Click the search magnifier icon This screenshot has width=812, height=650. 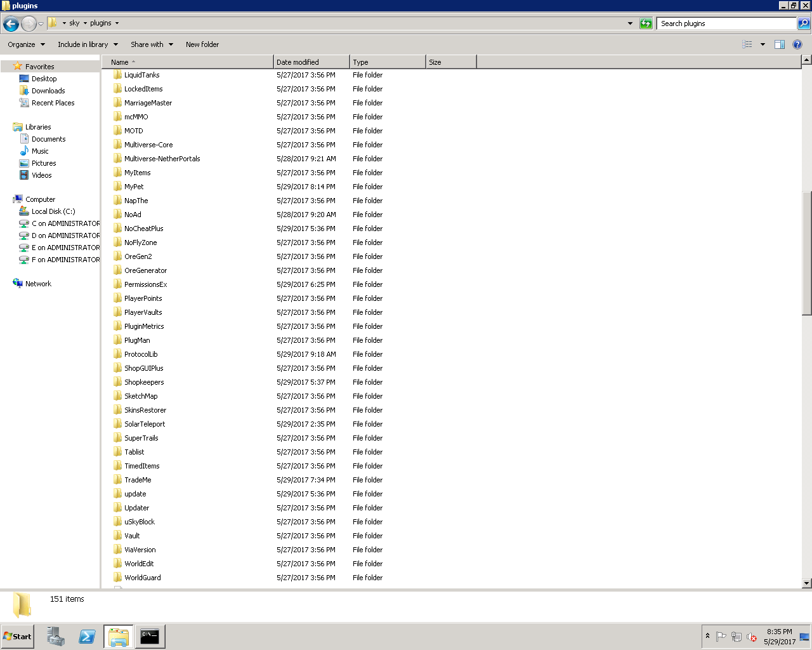pos(804,23)
